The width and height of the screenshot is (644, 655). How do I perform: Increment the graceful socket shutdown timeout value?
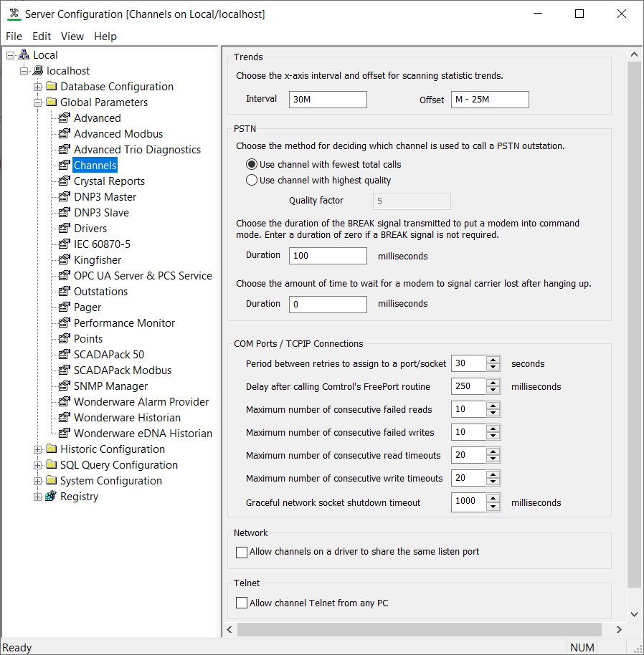coord(493,498)
